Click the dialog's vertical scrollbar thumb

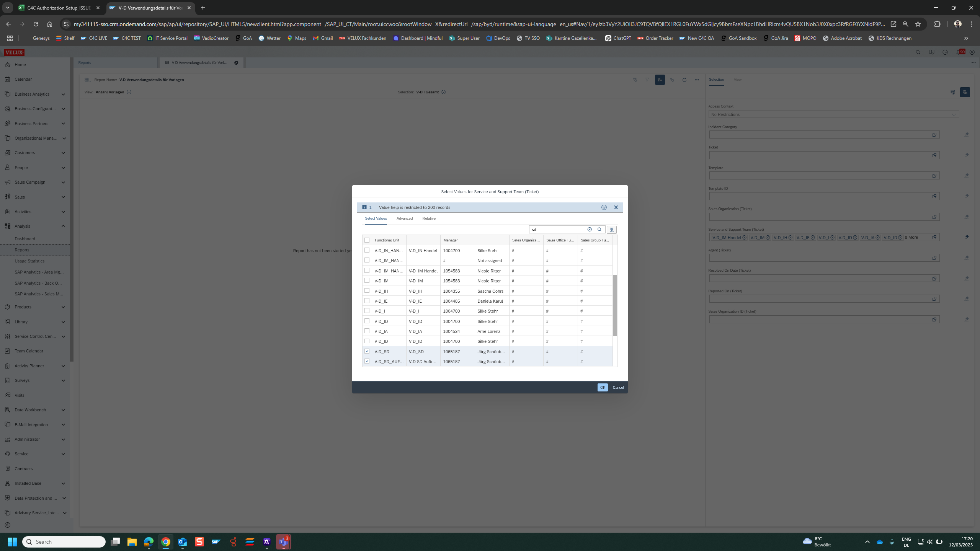pos(615,305)
